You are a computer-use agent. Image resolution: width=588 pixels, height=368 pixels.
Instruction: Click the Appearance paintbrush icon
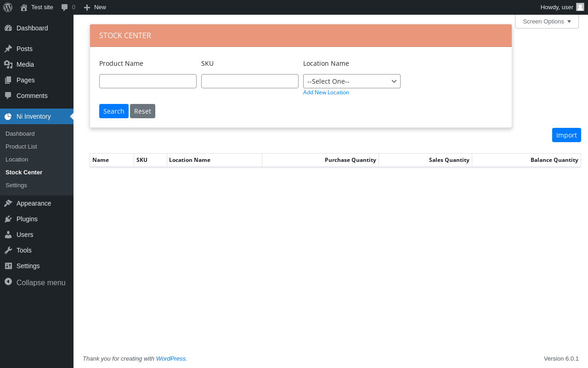(x=8, y=203)
